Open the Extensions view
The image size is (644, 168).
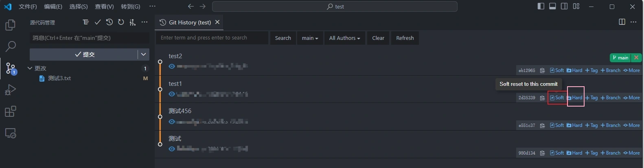pos(10,111)
